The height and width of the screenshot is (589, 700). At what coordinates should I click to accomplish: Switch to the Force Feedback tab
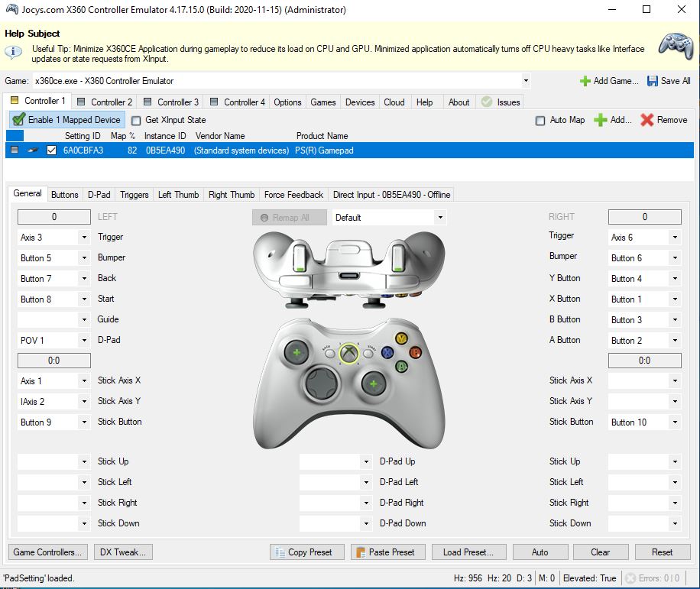294,195
